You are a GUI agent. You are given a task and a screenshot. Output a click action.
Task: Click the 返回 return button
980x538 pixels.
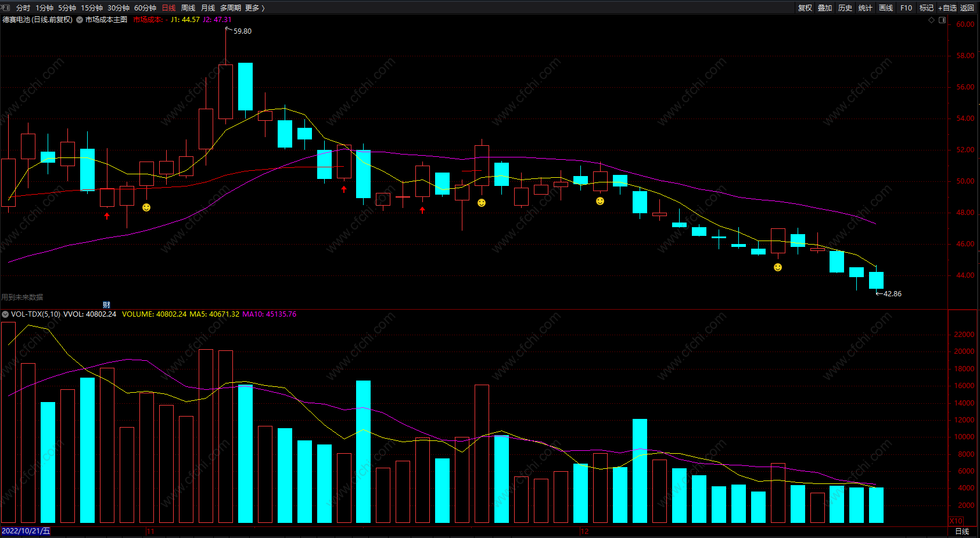[967, 8]
